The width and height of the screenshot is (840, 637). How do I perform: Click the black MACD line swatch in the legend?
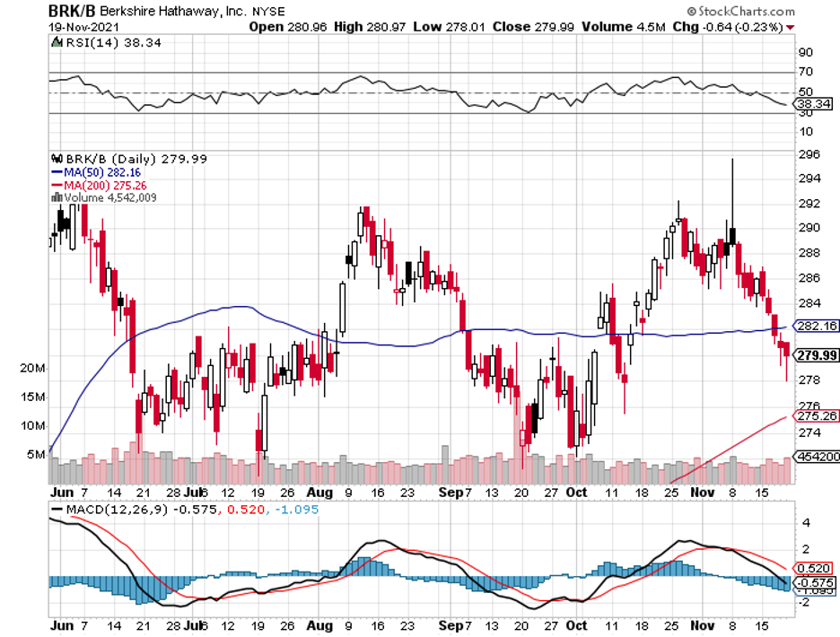coord(57,510)
